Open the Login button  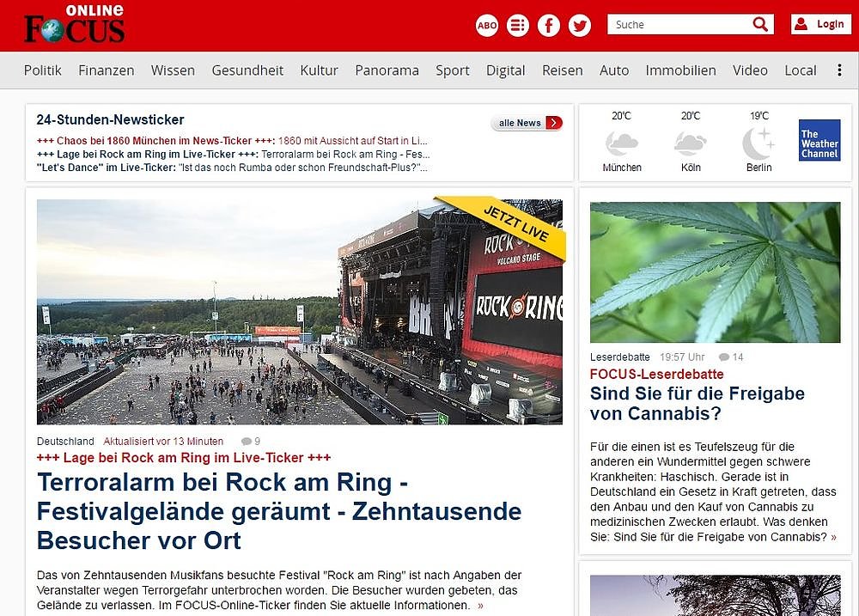pyautogui.click(x=820, y=24)
